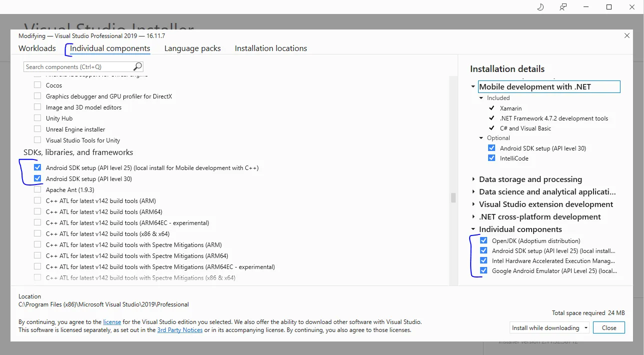
Task: Click the Close button
Action: click(x=609, y=328)
